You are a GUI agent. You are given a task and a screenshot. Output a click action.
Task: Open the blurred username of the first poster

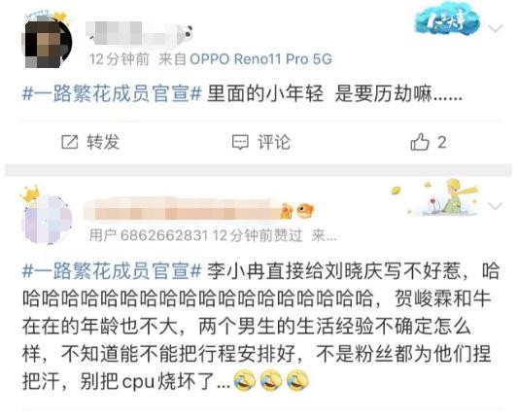(x=132, y=33)
